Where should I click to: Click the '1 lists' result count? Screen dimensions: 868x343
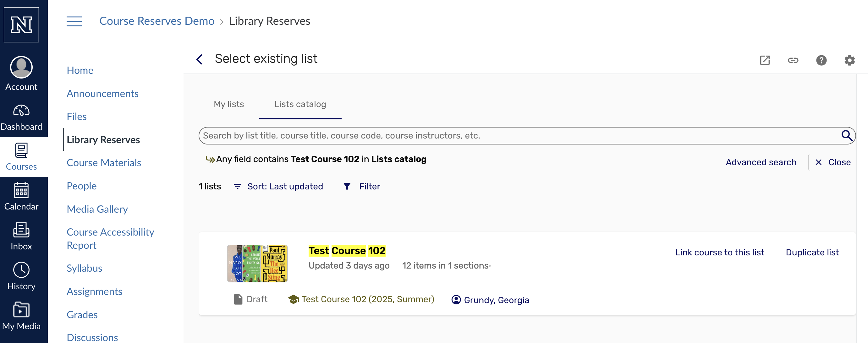pos(210,186)
